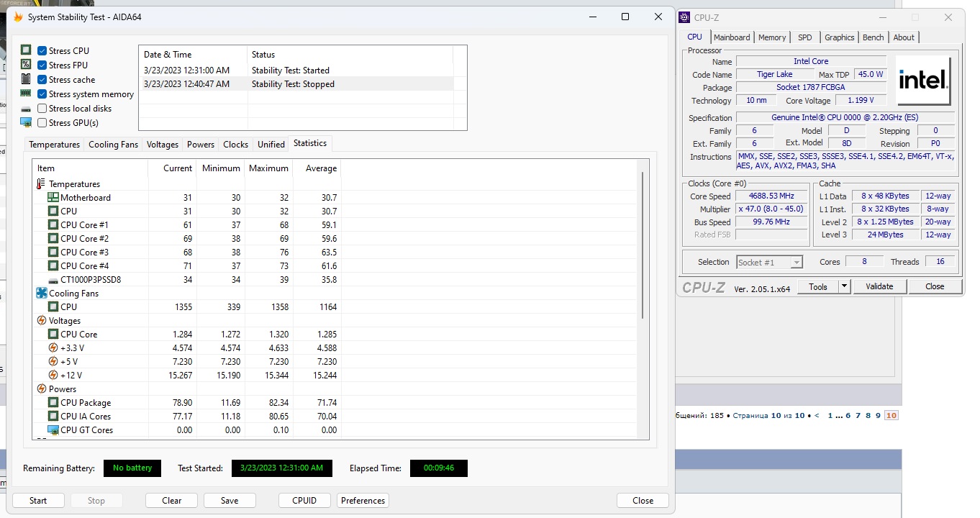The width and height of the screenshot is (980, 518).
Task: Open AIDA64 Preferences
Action: click(363, 501)
